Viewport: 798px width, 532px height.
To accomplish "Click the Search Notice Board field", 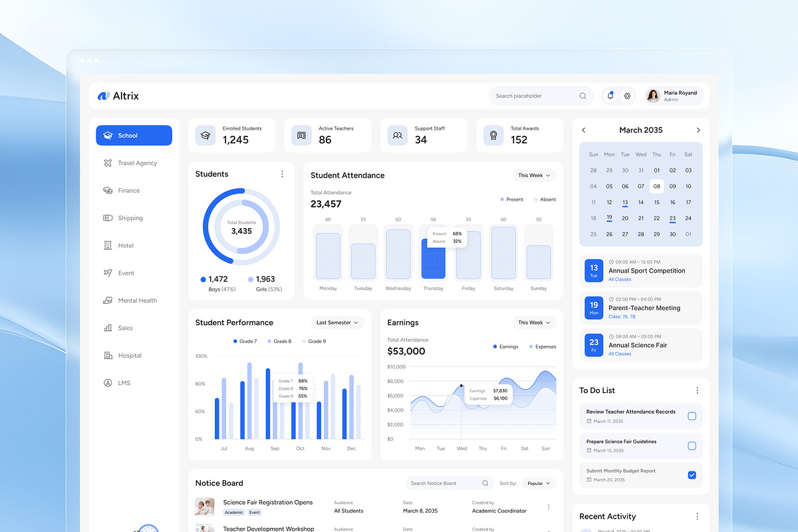I will [450, 483].
